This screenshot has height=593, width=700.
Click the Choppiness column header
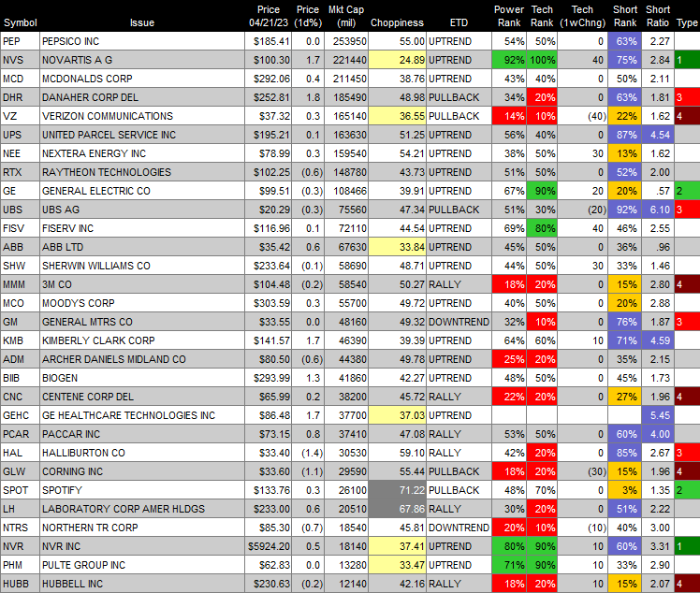(x=397, y=22)
